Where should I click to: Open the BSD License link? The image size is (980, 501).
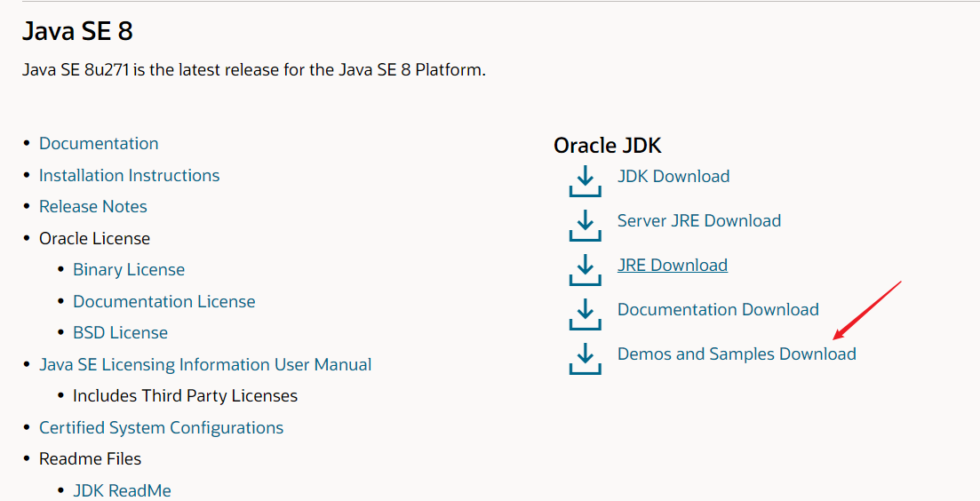point(120,332)
